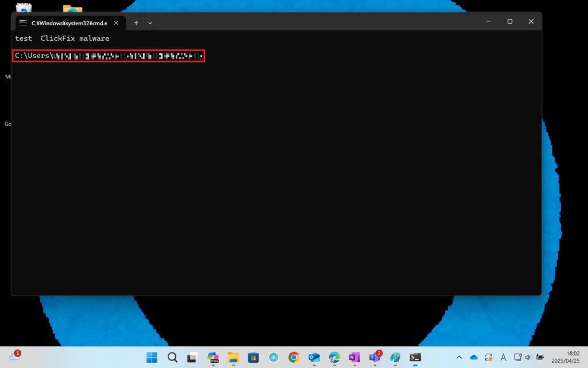Open OneNote from taskbar
The height and width of the screenshot is (368, 588).
coord(354,357)
